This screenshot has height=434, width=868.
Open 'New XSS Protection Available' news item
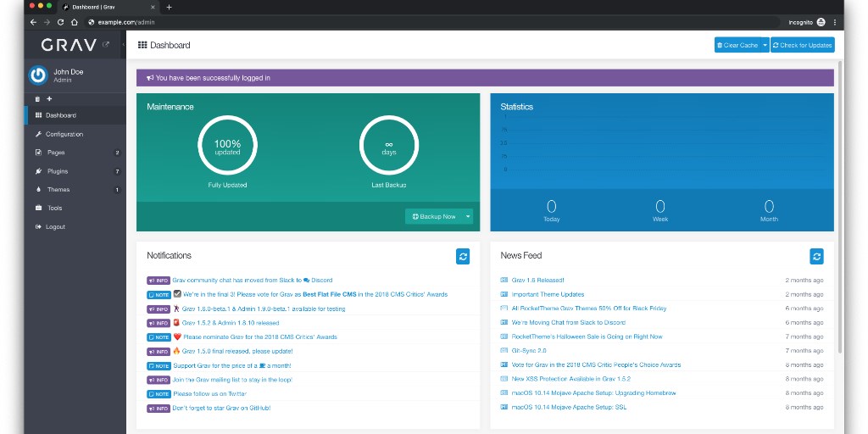[x=570, y=379]
